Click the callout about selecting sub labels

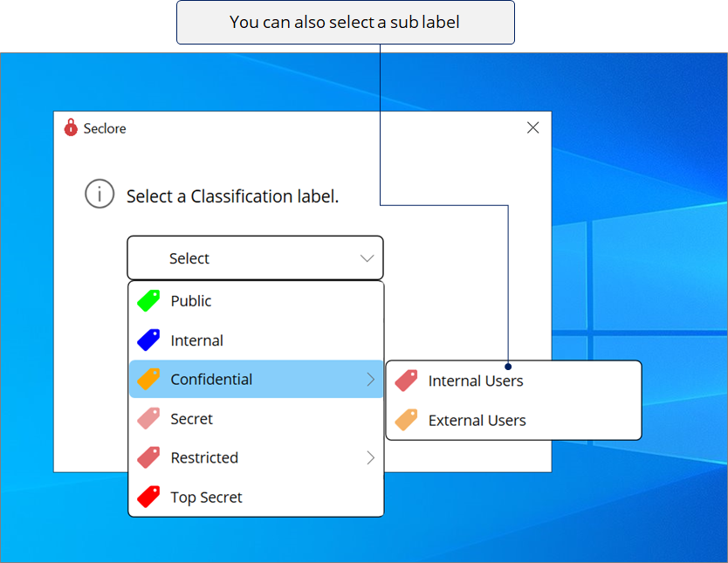(x=345, y=22)
